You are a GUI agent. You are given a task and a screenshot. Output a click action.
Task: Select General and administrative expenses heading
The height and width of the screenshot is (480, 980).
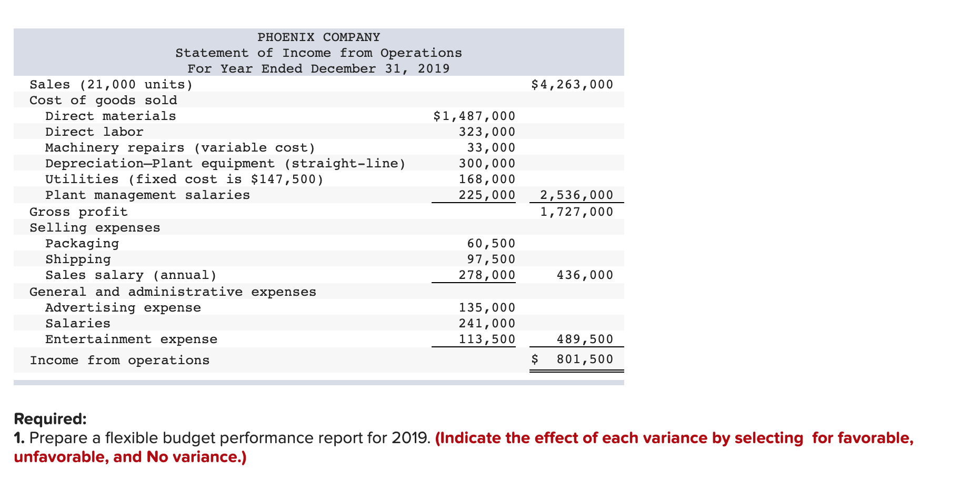point(173,291)
